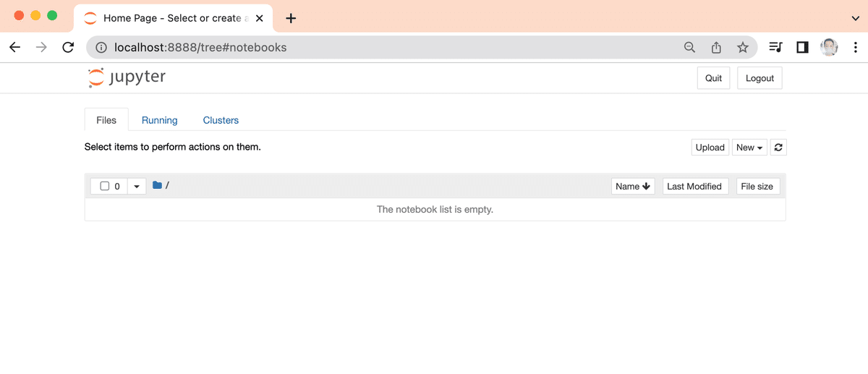Open the zoom magnifier in address bar
The width and height of the screenshot is (868, 374).
coord(689,48)
